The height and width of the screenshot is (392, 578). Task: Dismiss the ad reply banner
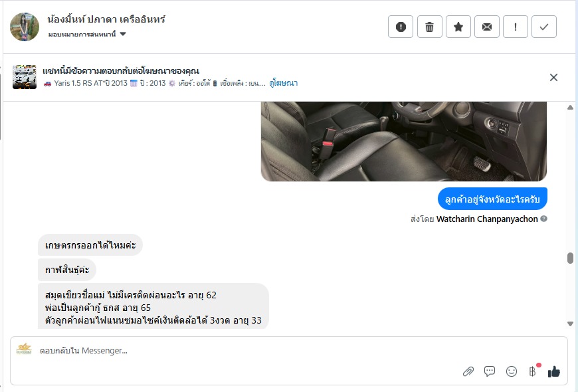click(553, 78)
